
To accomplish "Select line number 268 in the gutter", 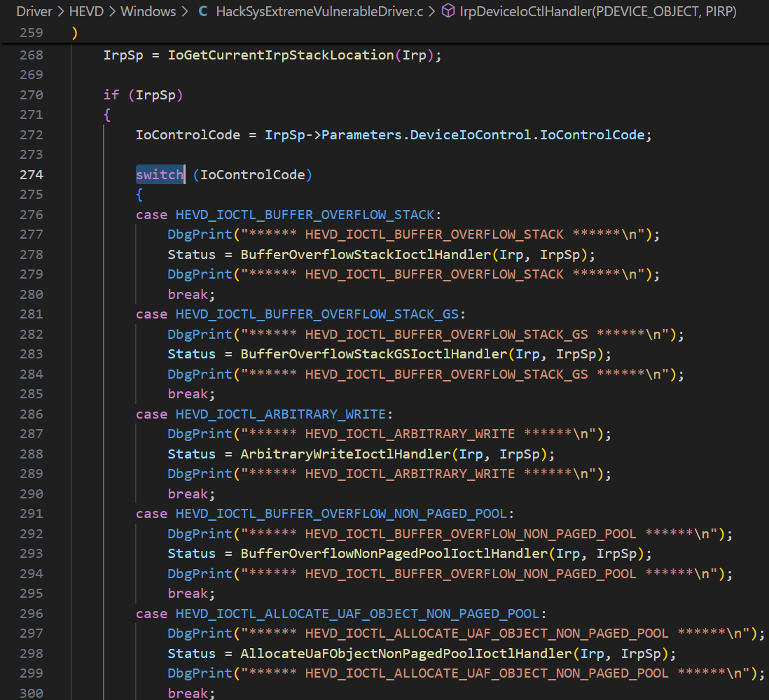I will click(x=32, y=55).
